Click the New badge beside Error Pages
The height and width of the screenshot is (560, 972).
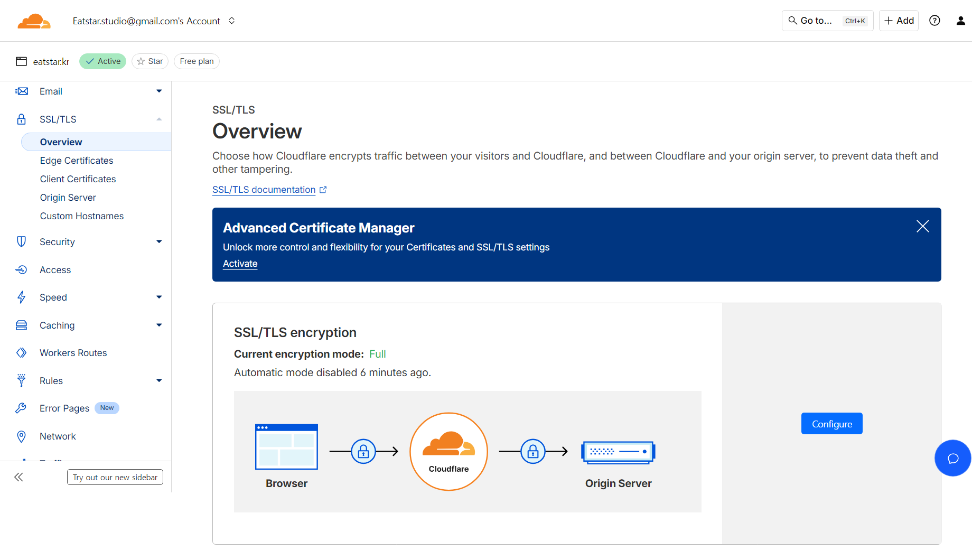107,408
